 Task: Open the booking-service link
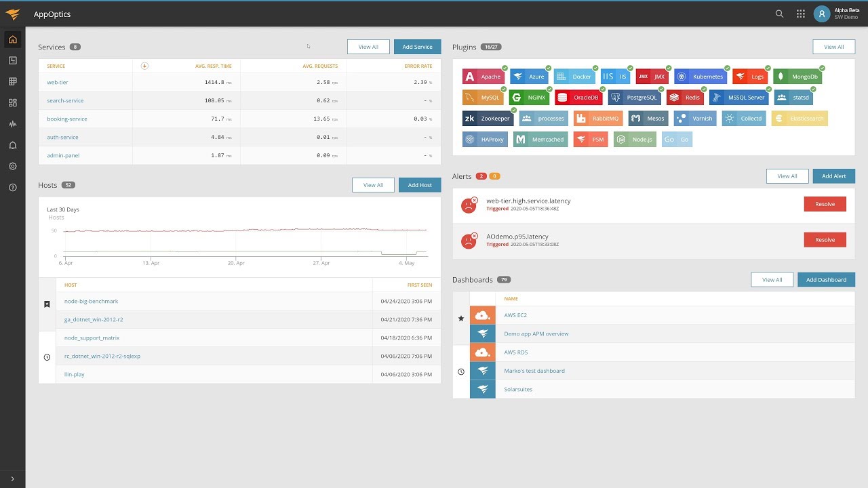pos(67,119)
